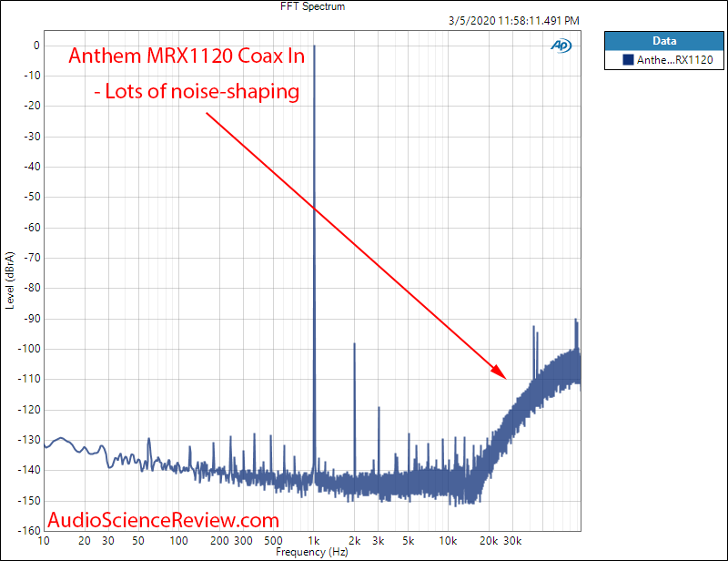
Task: Click the Level (dBrA) axis label
Action: pyautogui.click(x=10, y=280)
